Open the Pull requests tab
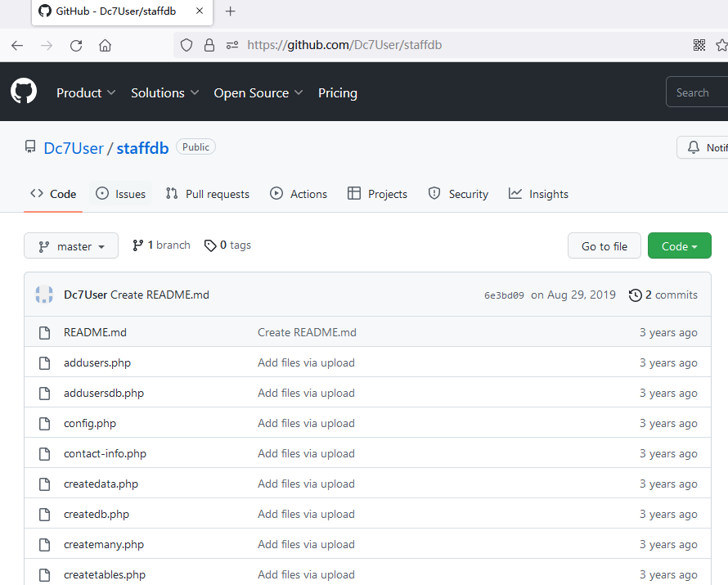Screen dimensions: 728x585 click(x=208, y=194)
